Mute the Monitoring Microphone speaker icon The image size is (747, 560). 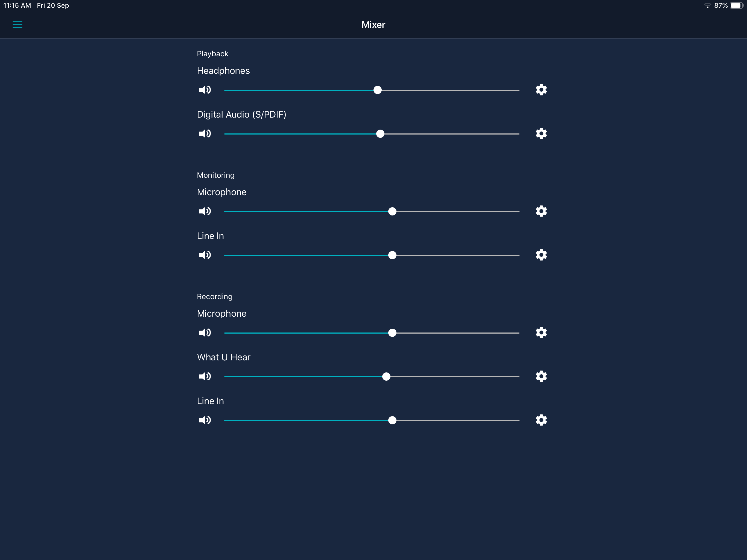(x=205, y=211)
